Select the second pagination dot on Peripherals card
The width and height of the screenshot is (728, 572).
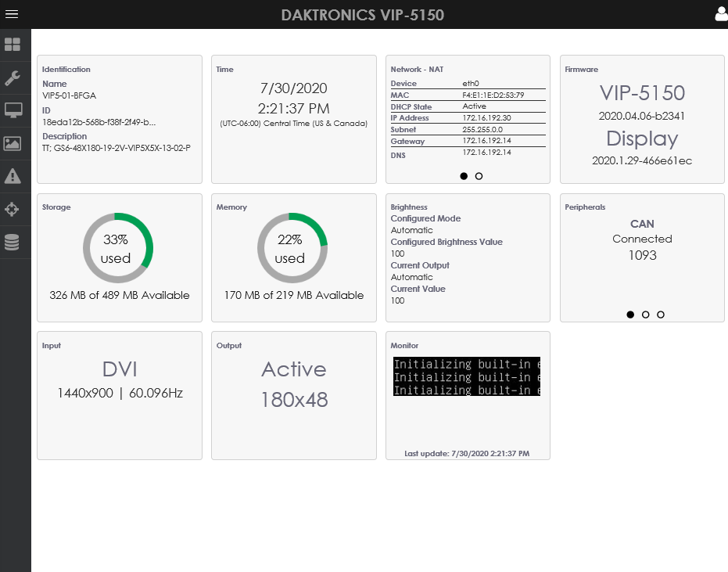(x=645, y=315)
